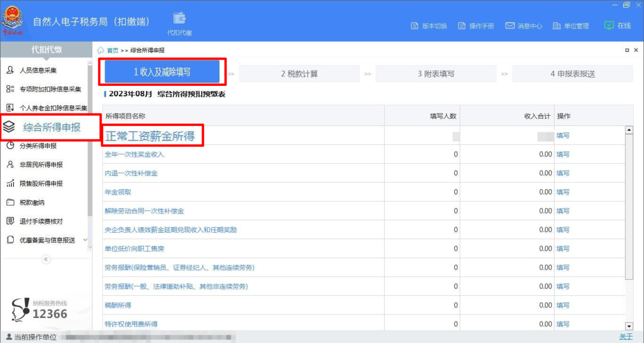This screenshot has width=644, height=343.
Task: Click the 12366 hotline icon
Action: click(x=20, y=310)
